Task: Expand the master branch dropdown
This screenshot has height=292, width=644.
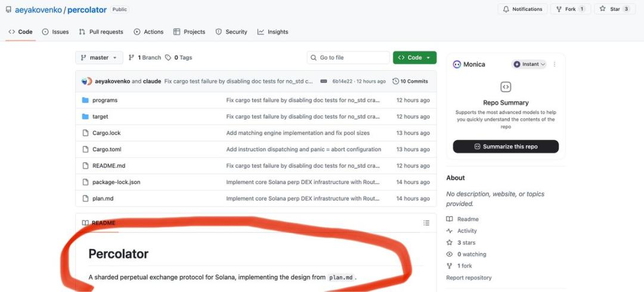Action: 99,57
